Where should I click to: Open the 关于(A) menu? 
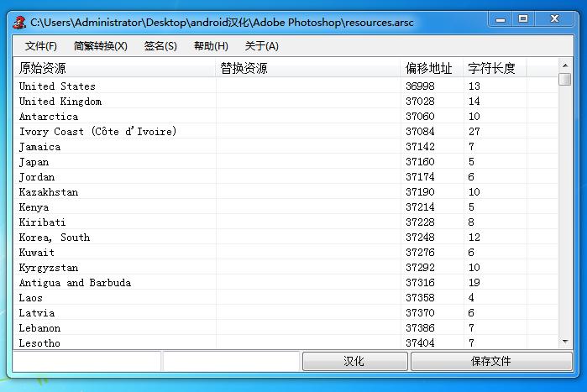coord(261,46)
